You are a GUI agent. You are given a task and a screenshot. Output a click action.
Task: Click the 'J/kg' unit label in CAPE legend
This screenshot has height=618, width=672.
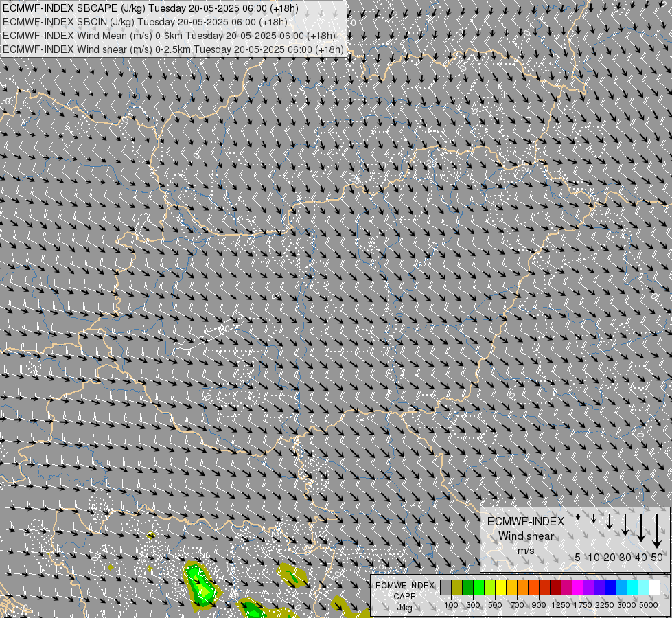point(404,608)
